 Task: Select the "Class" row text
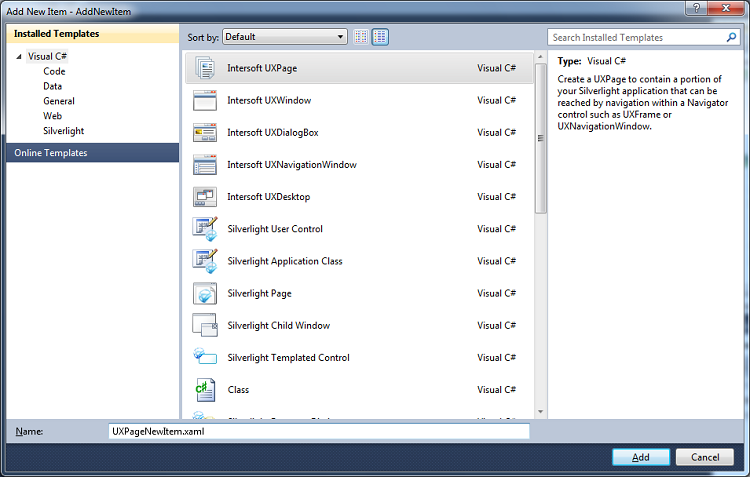click(238, 389)
